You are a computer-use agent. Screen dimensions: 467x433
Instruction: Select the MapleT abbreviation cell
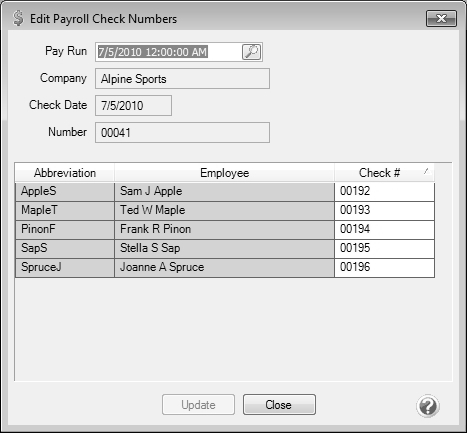(65, 210)
